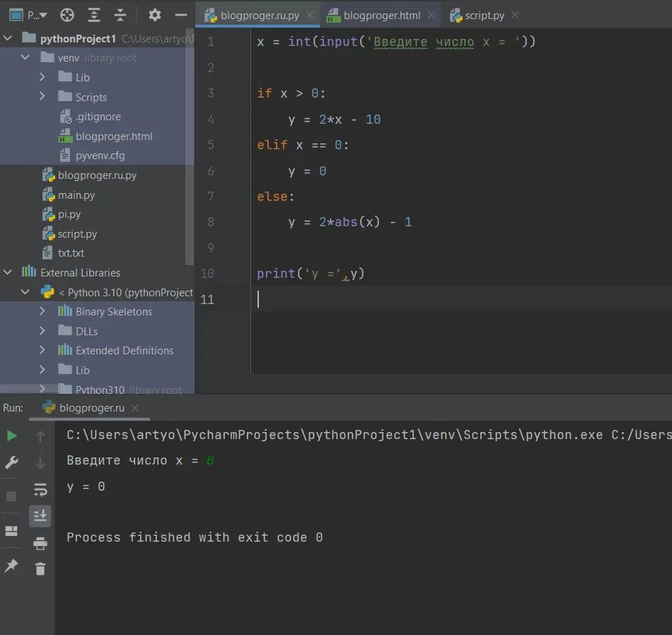Screen dimensions: 672x635
Task: Click the 'elif x == 0:' code line
Action: 303,145
